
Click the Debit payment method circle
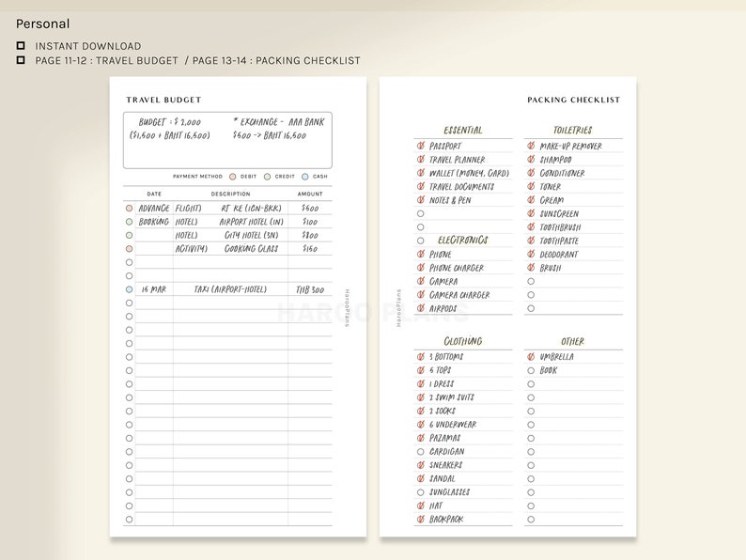coord(233,177)
